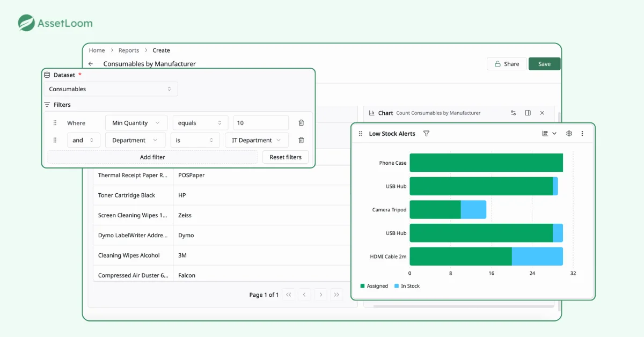644x337 pixels.
Task: Go to the last page of results
Action: pos(336,295)
